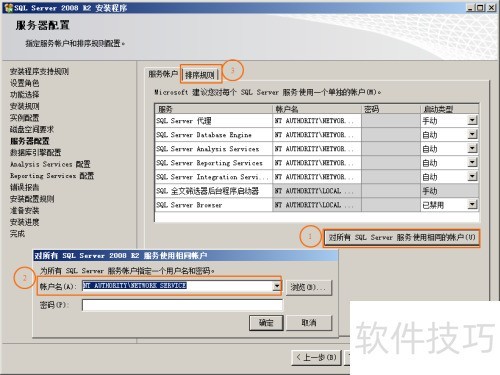Click 安装配置规则 step in sidebar

click(x=32, y=199)
